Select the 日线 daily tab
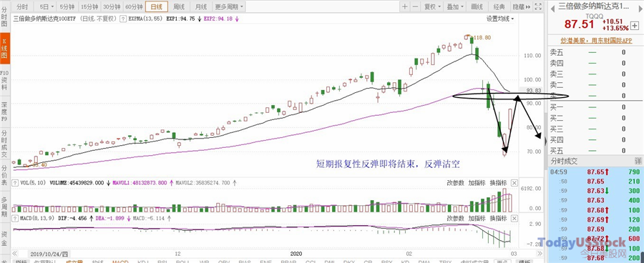 coord(157,6)
